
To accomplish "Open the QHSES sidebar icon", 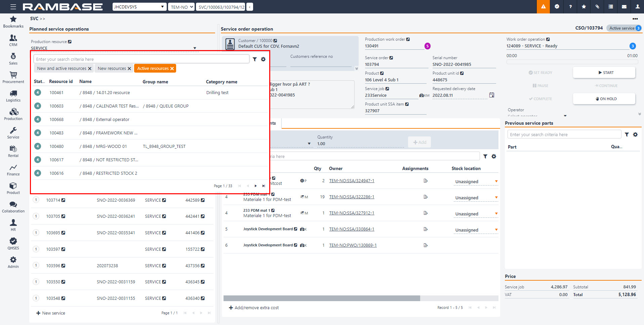I will click(x=13, y=244).
